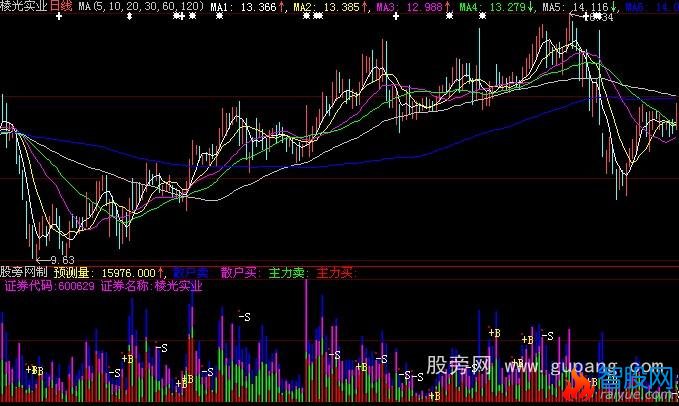Screen dimensions: 679x406
Task: Click the 证券名称:棱光实业 label in volume pane
Action: tap(152, 286)
